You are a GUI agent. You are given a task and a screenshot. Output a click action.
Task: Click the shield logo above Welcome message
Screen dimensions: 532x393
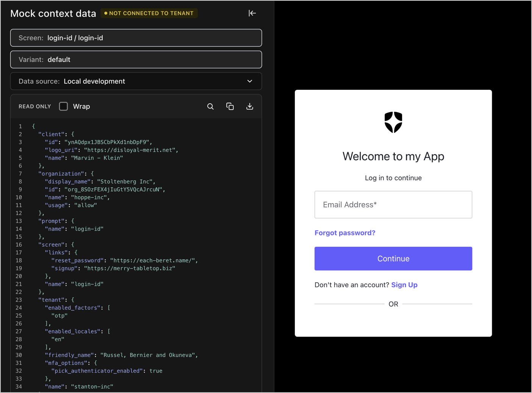[x=393, y=122]
